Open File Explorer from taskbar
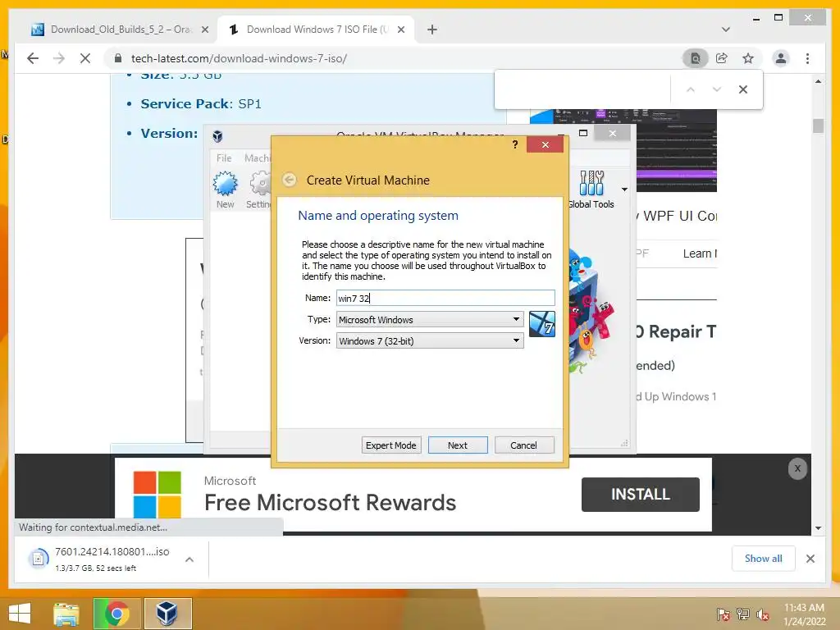 tap(66, 614)
